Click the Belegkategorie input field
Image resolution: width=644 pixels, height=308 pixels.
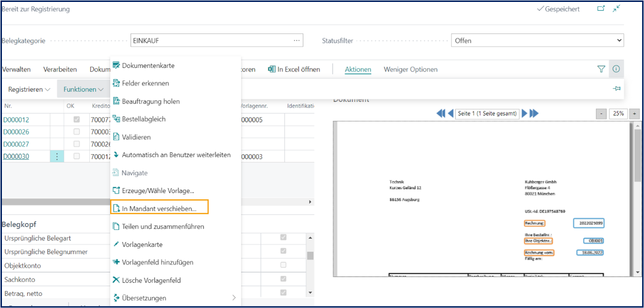(211, 41)
